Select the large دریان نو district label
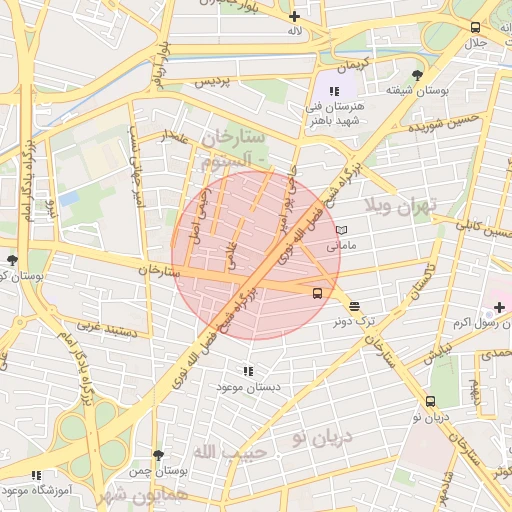Viewport: 512px width, 512px height. (322, 438)
